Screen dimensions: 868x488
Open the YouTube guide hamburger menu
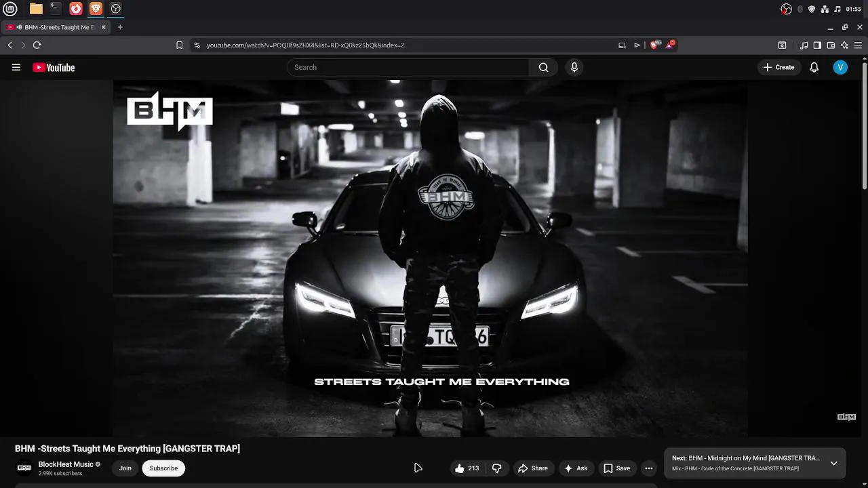(x=16, y=67)
